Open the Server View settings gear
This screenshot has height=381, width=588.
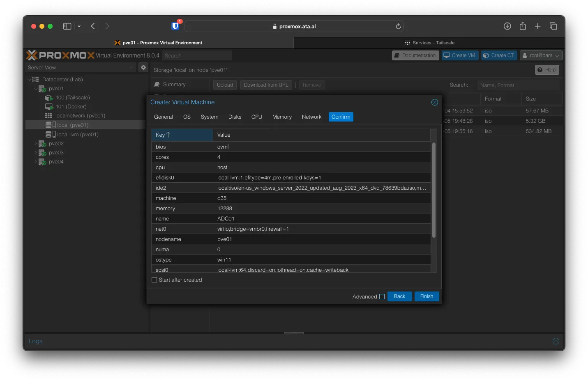click(x=143, y=67)
